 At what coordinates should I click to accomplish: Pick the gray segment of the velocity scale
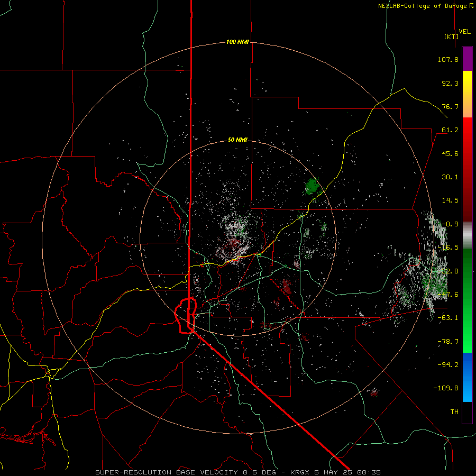(x=467, y=235)
